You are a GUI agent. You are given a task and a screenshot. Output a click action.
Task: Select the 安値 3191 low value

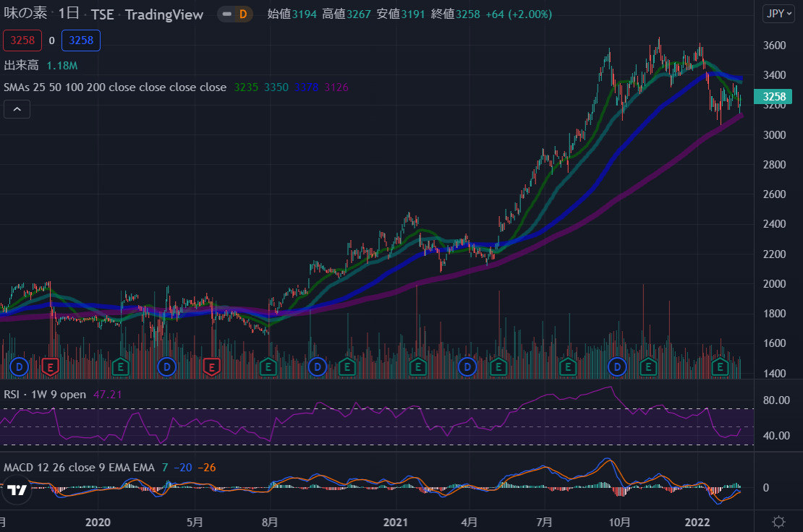[x=401, y=14]
